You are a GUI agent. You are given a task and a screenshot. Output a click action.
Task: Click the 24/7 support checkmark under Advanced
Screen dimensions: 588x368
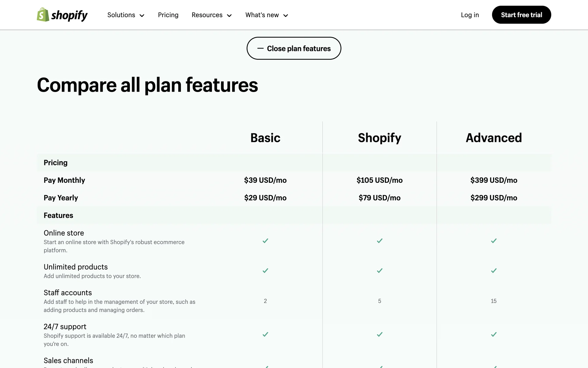tap(494, 335)
